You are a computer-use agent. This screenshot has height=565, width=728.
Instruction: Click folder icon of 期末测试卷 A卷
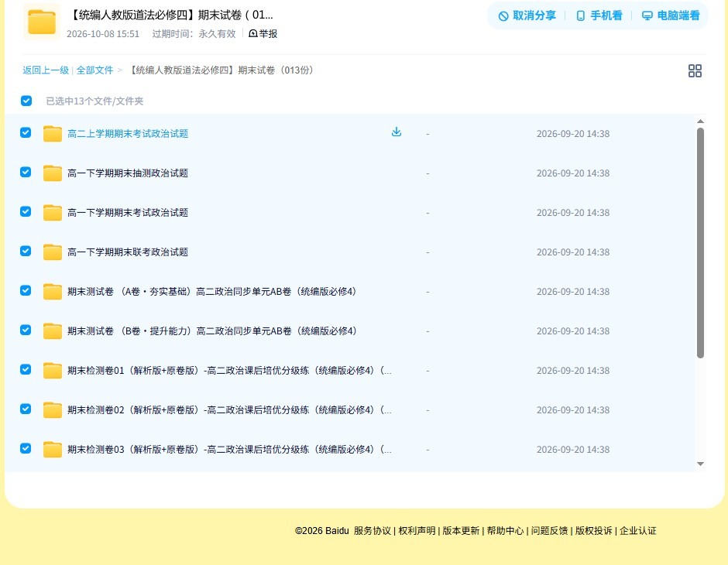click(53, 291)
